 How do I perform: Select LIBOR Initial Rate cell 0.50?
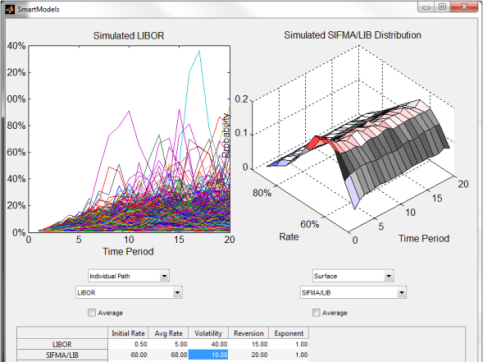pos(128,344)
